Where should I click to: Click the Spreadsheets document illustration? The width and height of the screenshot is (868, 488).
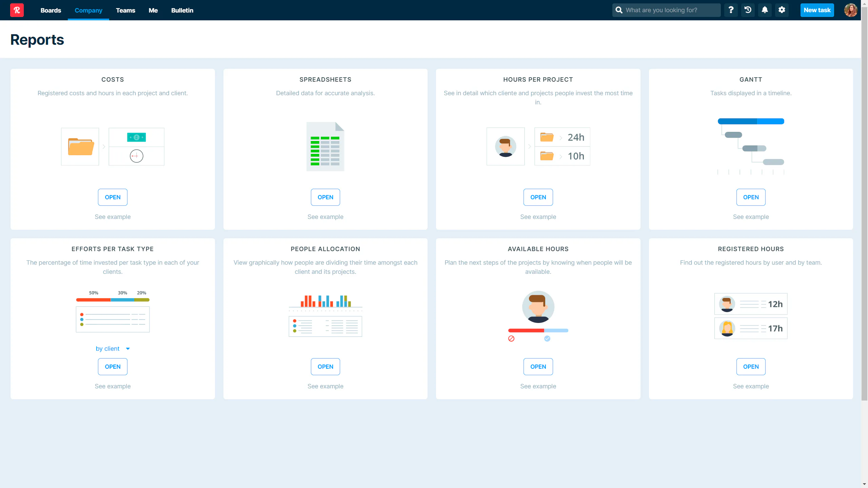tap(325, 146)
